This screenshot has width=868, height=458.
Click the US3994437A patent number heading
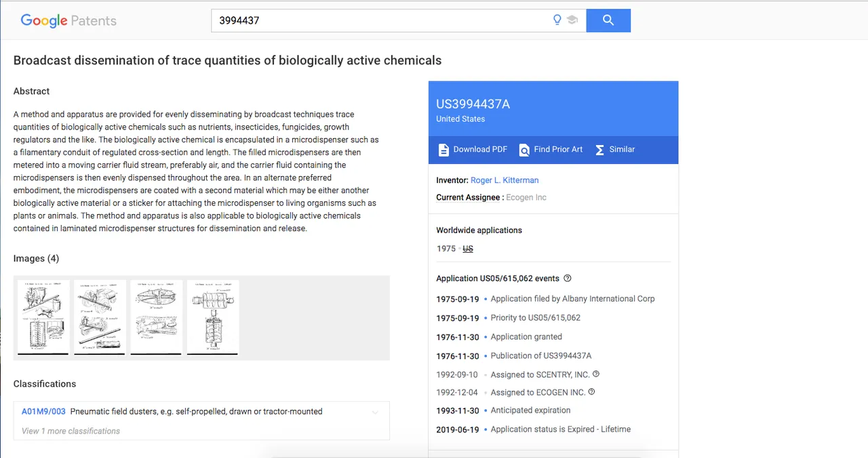tap(473, 104)
